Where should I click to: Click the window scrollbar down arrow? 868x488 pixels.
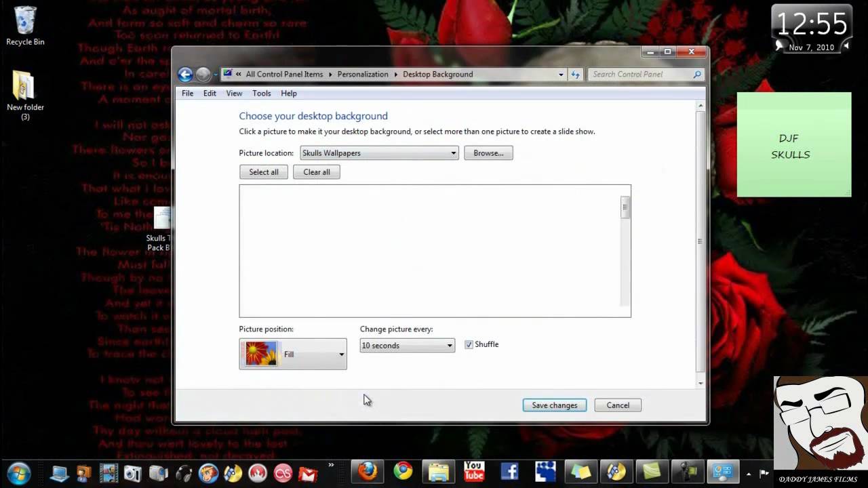point(701,383)
